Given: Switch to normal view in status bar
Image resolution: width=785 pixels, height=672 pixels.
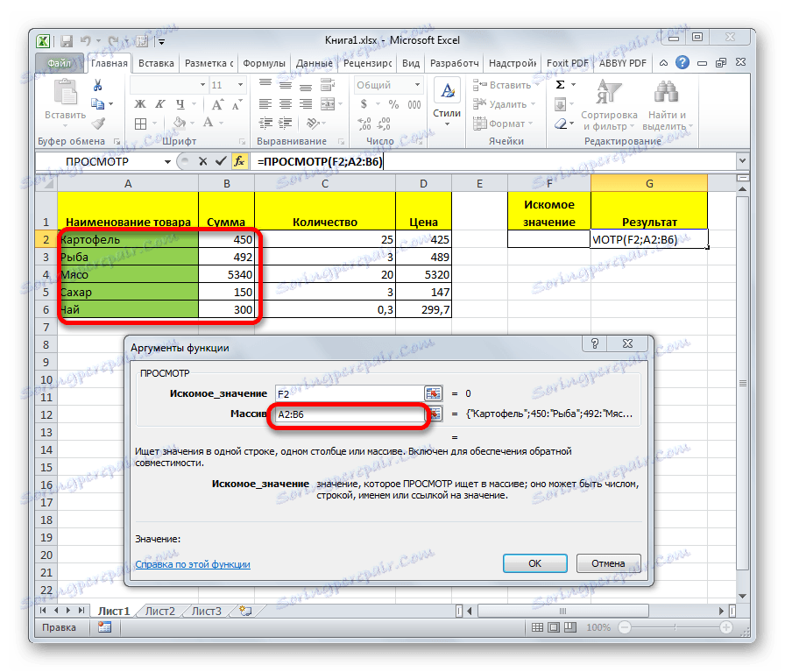Looking at the screenshot, I should click(x=537, y=627).
